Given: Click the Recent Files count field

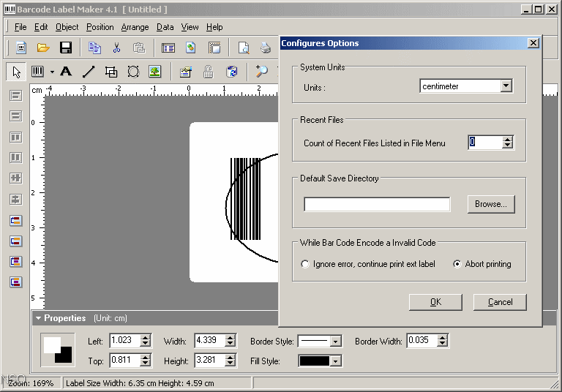Looking at the screenshot, I should click(x=485, y=143).
